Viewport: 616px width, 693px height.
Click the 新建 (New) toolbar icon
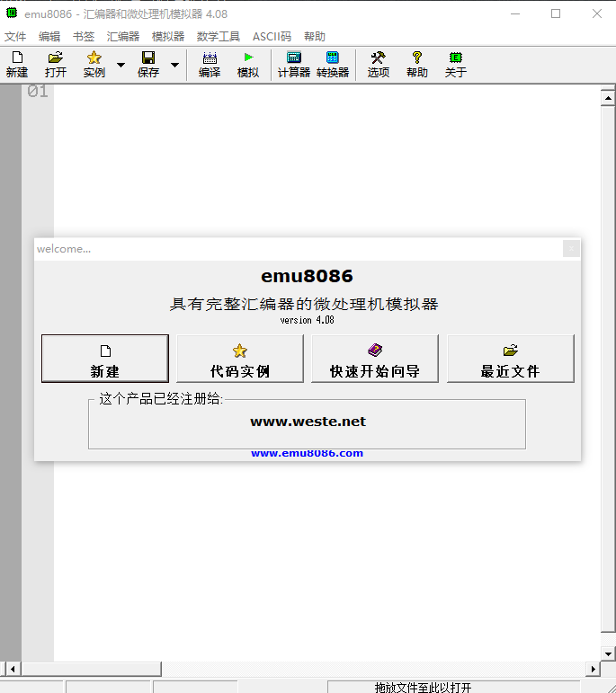pos(17,65)
